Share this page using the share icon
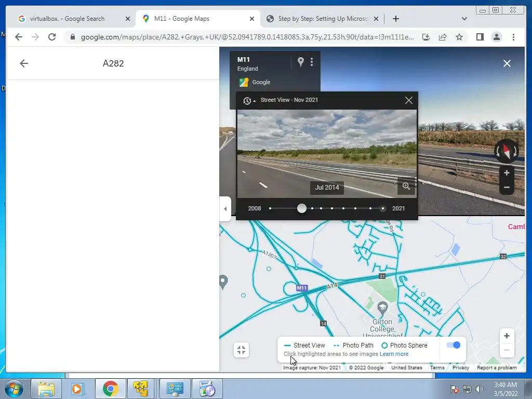Image resolution: width=532 pixels, height=399 pixels. pyautogui.click(x=443, y=37)
